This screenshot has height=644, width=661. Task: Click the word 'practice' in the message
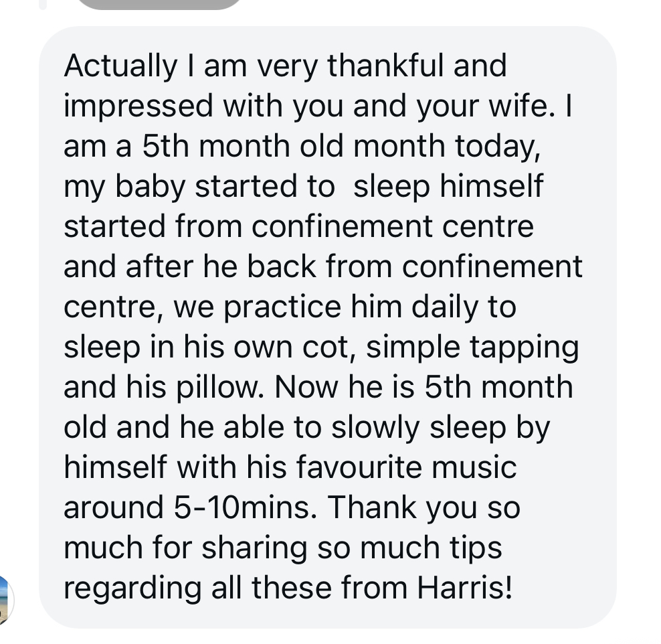click(282, 308)
